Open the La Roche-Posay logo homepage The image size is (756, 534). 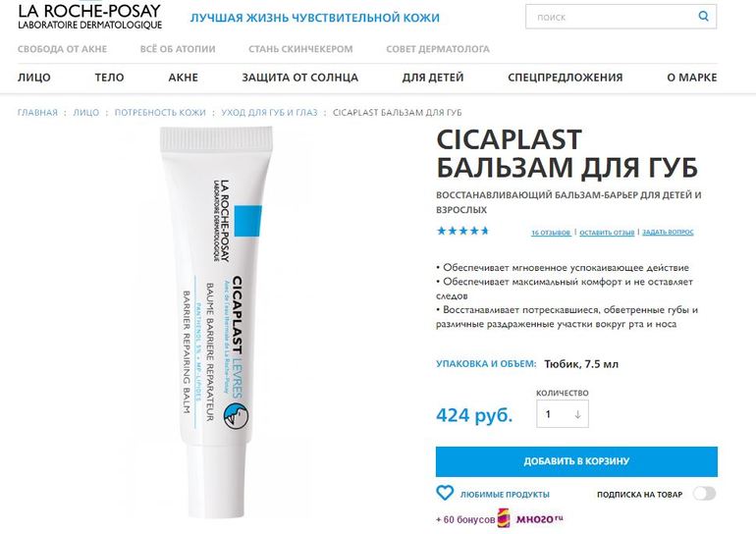click(x=89, y=16)
